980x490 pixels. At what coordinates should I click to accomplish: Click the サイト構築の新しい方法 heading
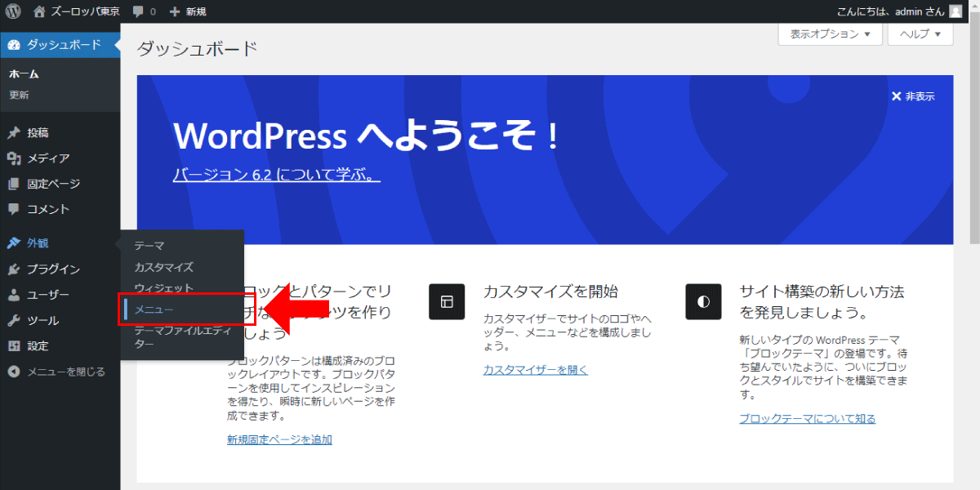822,301
